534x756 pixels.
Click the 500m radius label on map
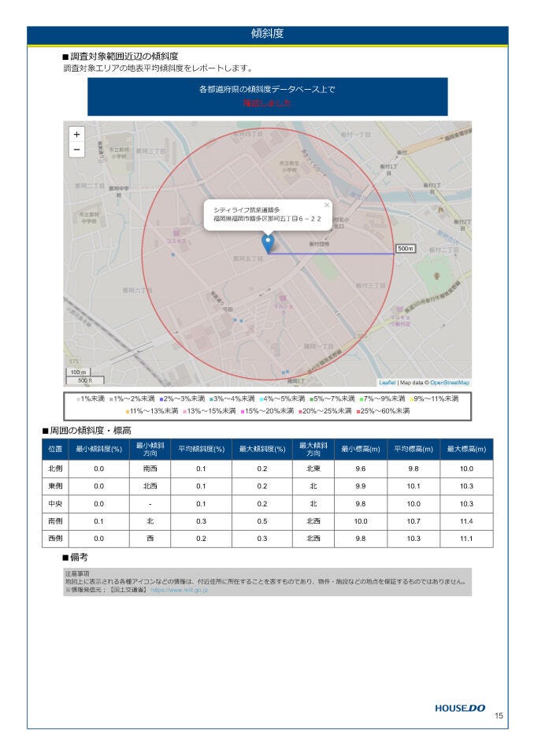405,249
